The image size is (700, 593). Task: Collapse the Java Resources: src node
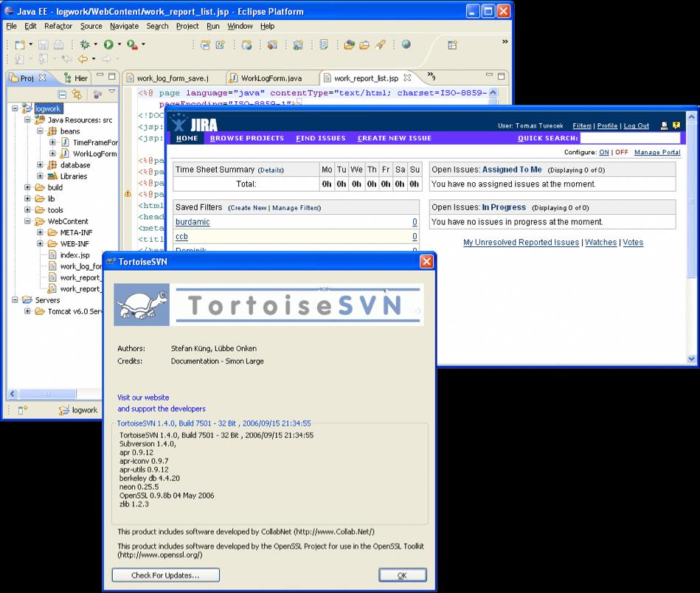(x=27, y=119)
